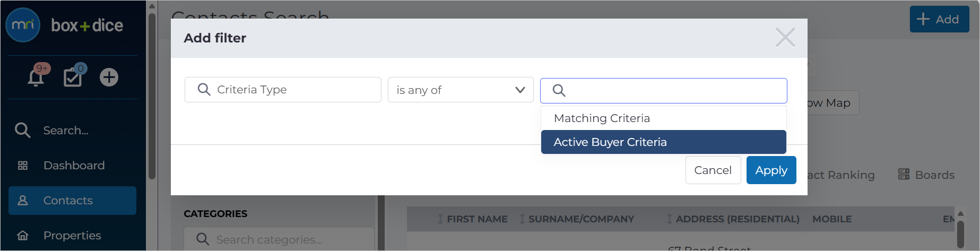Click the Add button at top right
The height and width of the screenshot is (251, 980).
939,19
